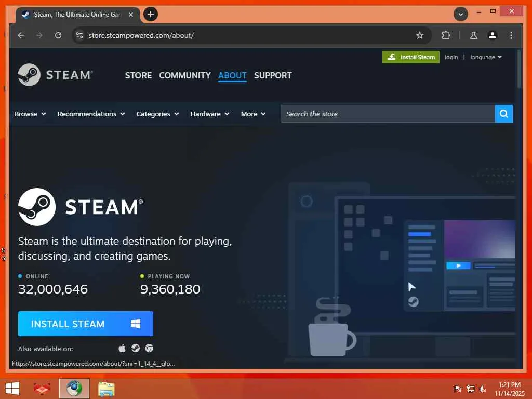The width and height of the screenshot is (532, 399).
Task: Switch to Chromium in the taskbar
Action: (x=74, y=389)
